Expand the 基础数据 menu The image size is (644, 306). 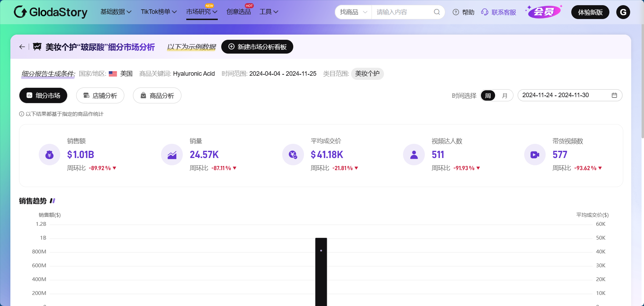coord(116,12)
